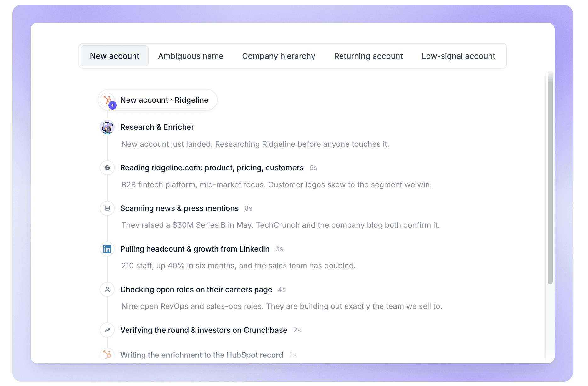This screenshot has height=386, width=588.
Task: Click the LinkedIn icon
Action: click(107, 249)
